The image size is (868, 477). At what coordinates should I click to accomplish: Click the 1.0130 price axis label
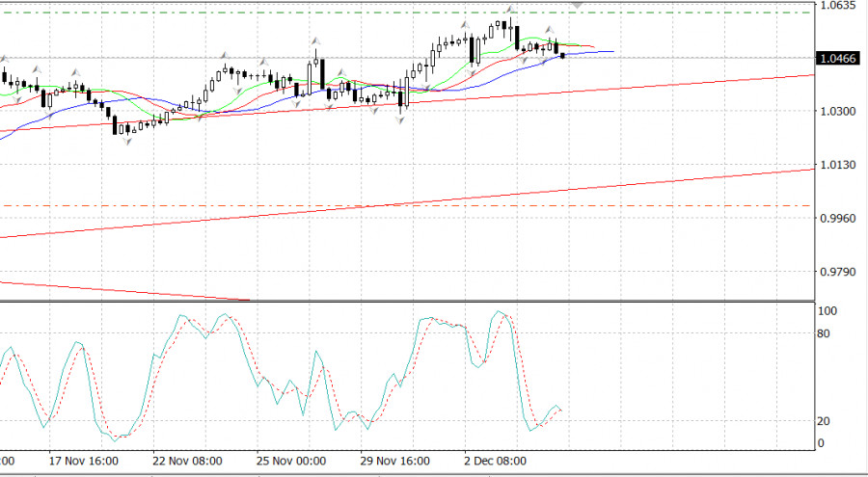tap(836, 165)
